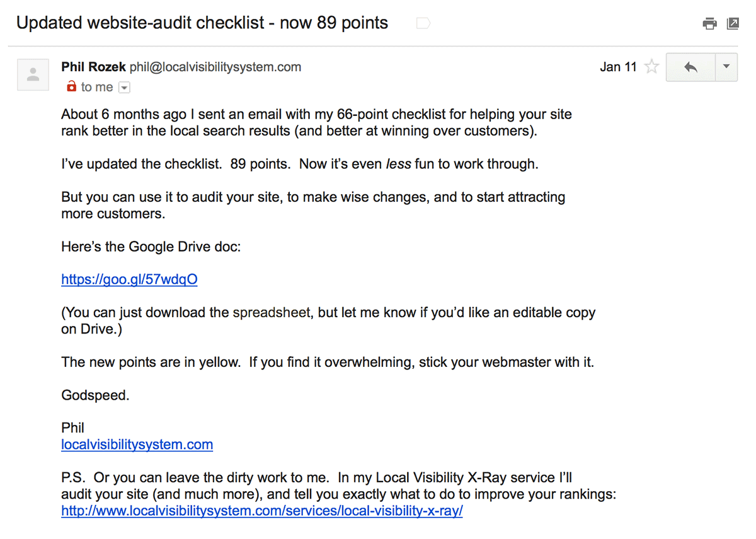Star the email from Phil Rozek
This screenshot has width=756, height=539.
coord(652,67)
